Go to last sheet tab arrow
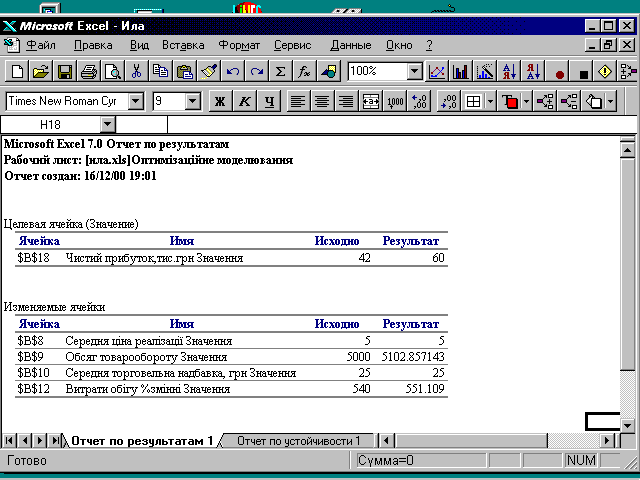 click(x=55, y=441)
